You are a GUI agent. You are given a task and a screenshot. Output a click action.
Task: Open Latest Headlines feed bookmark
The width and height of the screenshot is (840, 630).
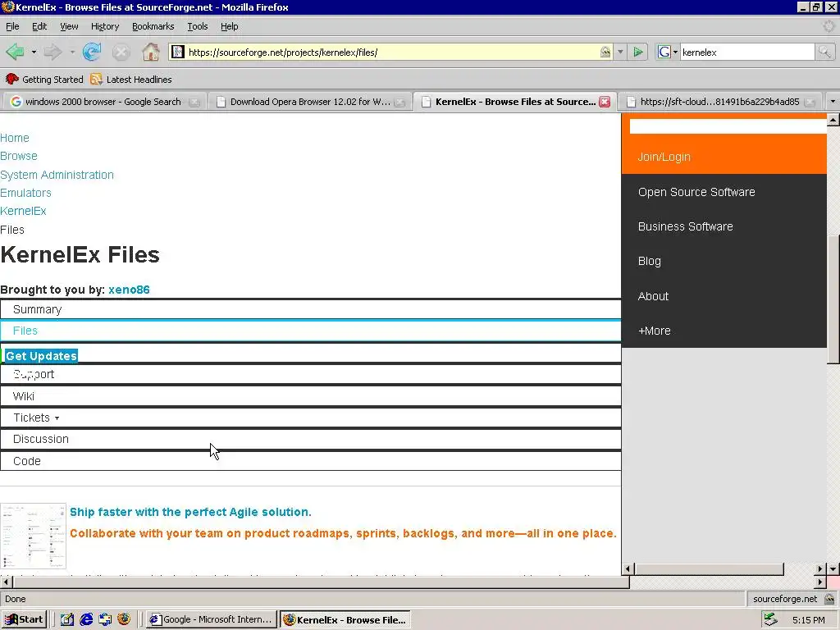131,80
